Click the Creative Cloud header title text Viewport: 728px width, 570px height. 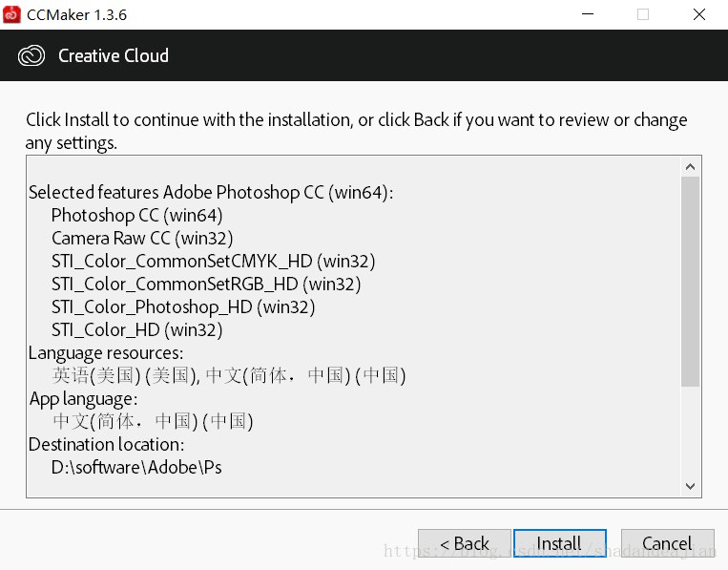(x=114, y=55)
